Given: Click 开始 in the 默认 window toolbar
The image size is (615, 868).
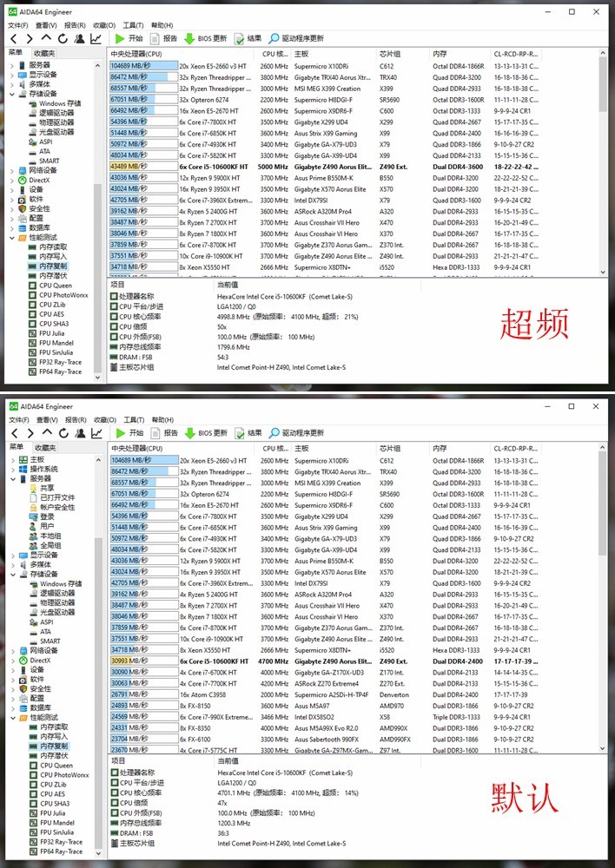Looking at the screenshot, I should [x=129, y=433].
